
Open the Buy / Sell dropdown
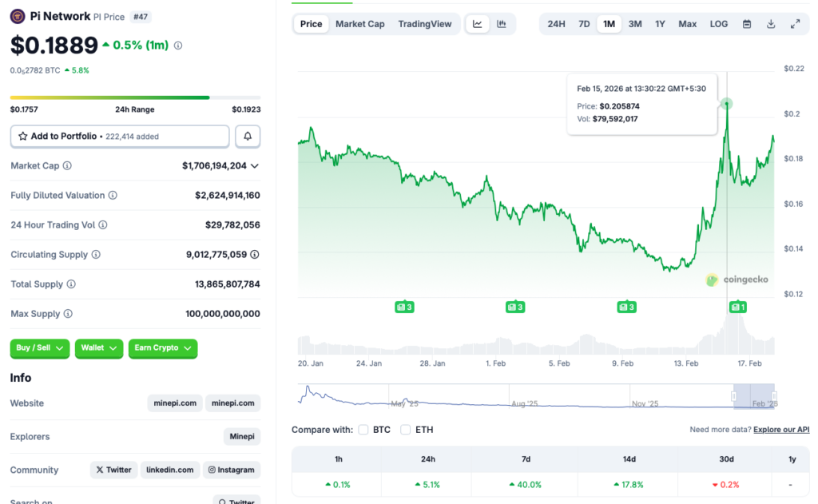pos(39,348)
